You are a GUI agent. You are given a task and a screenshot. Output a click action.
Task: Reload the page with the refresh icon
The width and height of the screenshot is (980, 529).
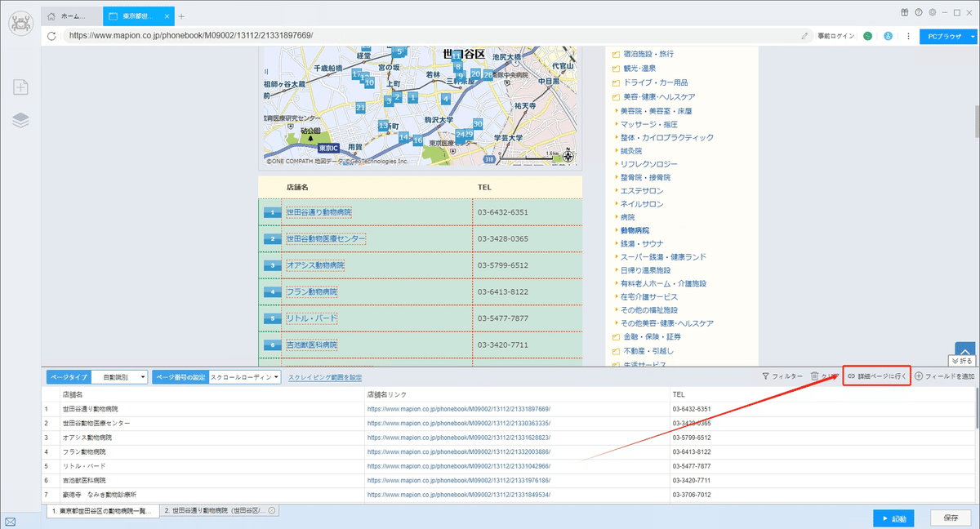click(x=52, y=36)
